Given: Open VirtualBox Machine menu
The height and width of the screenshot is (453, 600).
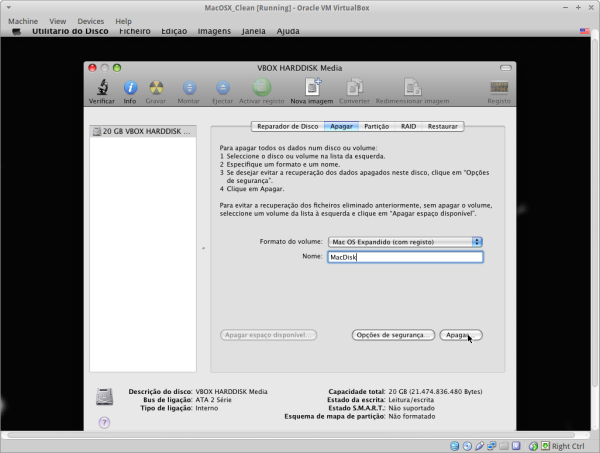Looking at the screenshot, I should 23,21.
